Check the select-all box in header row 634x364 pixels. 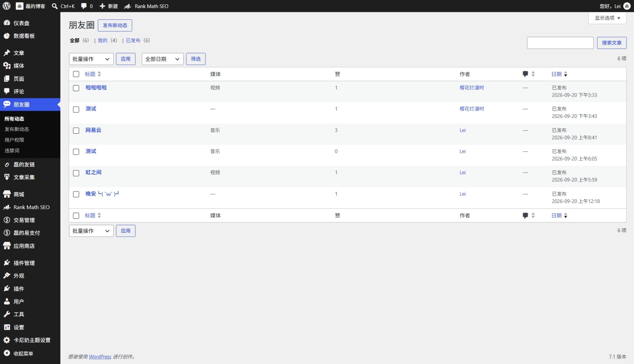click(x=76, y=74)
